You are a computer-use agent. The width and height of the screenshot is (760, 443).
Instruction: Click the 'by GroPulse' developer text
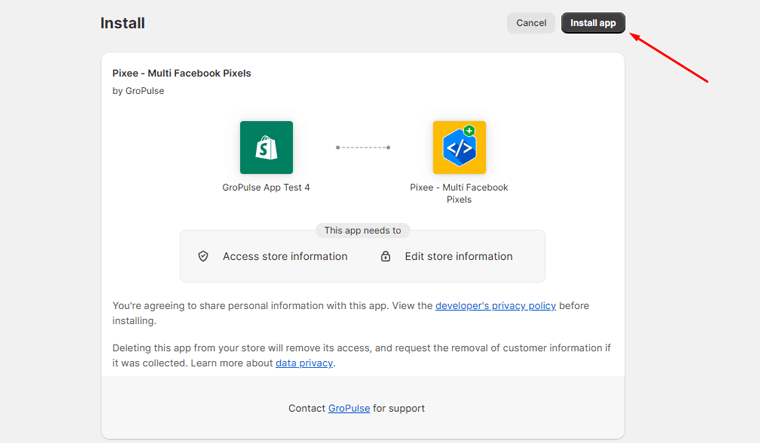(138, 91)
